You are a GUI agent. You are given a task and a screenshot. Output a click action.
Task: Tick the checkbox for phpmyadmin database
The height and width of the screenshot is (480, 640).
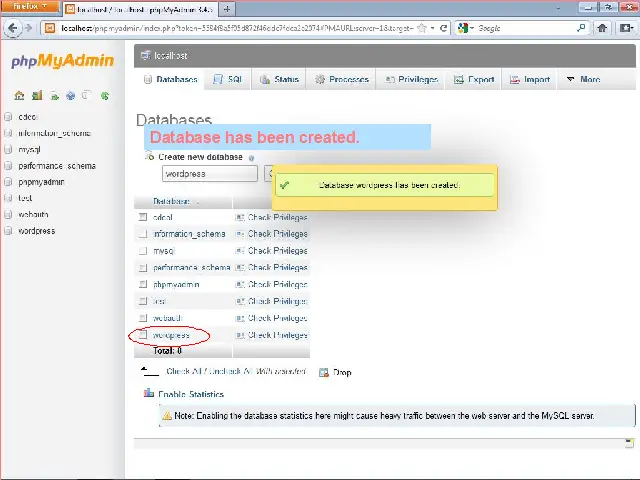pyautogui.click(x=142, y=284)
